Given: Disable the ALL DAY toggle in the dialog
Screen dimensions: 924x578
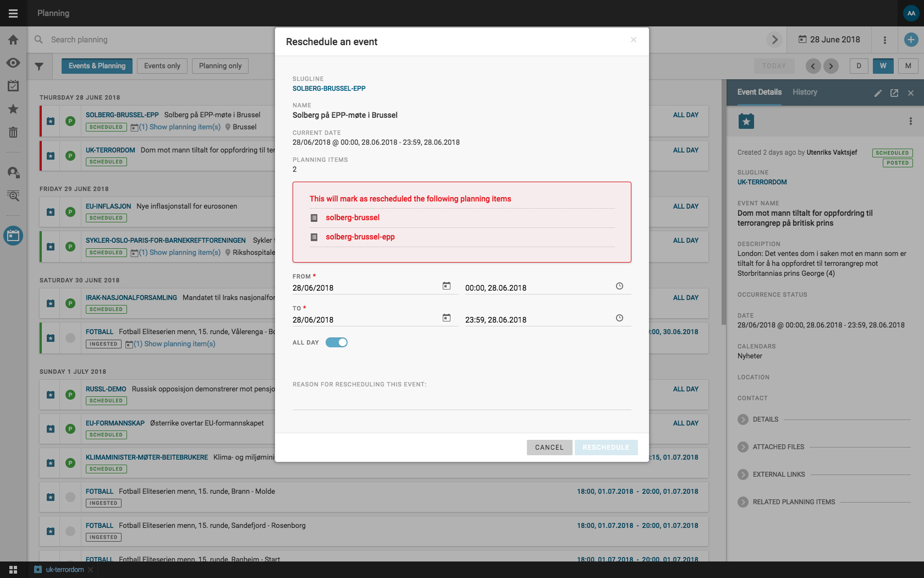Looking at the screenshot, I should 337,342.
